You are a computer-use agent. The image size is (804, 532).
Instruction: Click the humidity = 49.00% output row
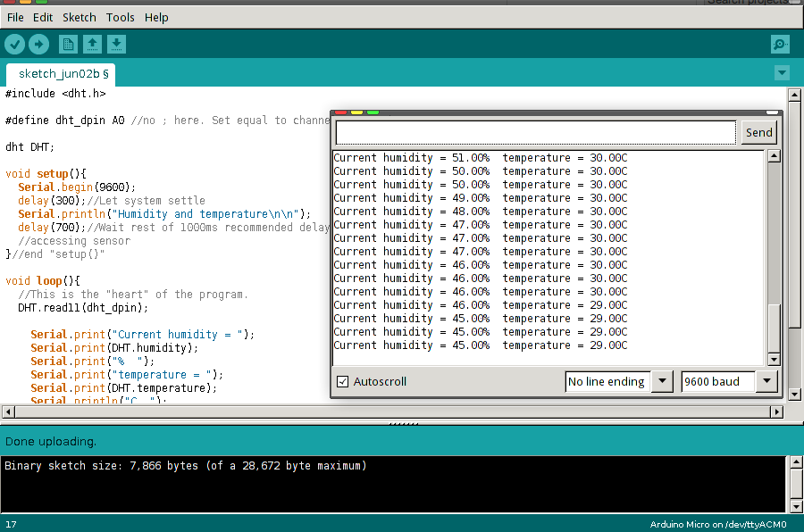(481, 198)
